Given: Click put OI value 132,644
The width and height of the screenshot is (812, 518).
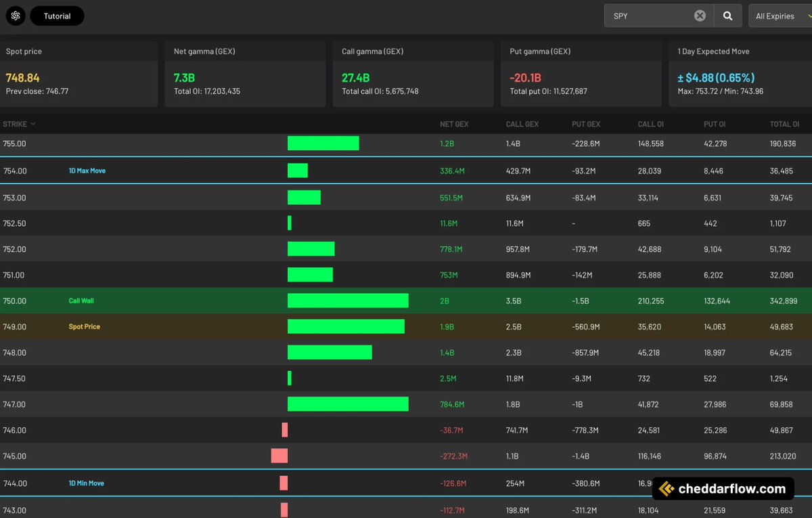Looking at the screenshot, I should [x=717, y=301].
